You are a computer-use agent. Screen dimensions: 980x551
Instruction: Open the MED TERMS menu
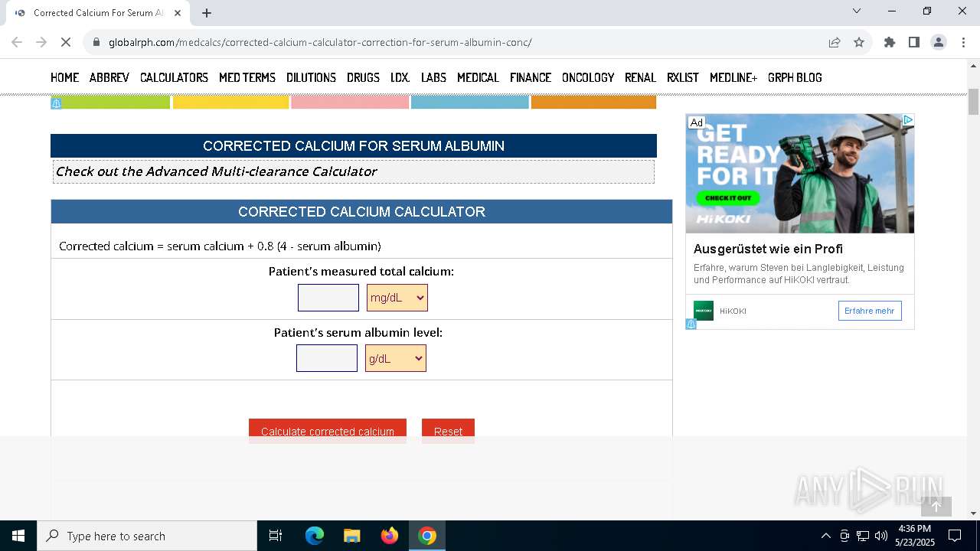[247, 77]
